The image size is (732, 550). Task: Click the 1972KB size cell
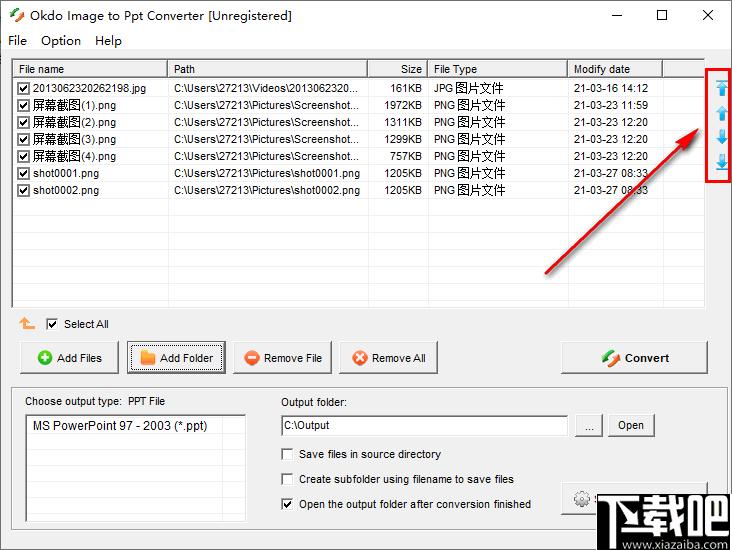(x=403, y=105)
